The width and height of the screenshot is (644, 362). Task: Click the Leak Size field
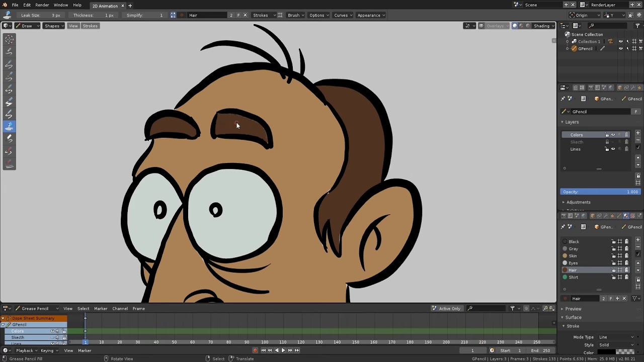[x=41, y=15]
